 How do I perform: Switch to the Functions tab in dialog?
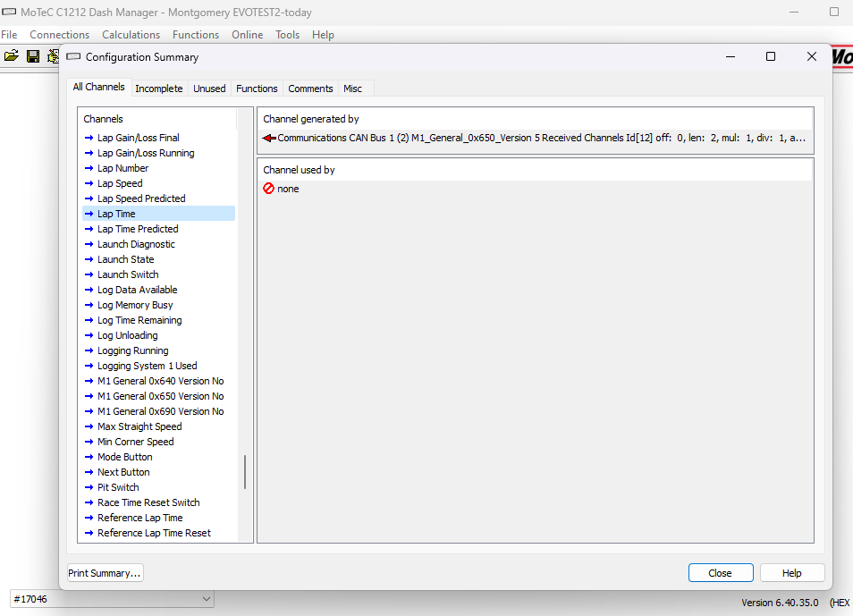pyautogui.click(x=257, y=89)
